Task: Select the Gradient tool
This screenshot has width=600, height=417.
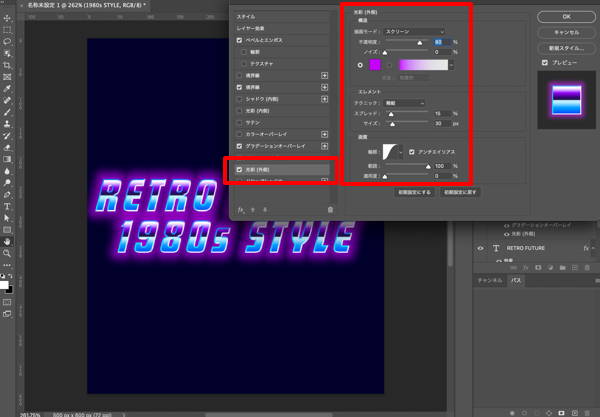Action: 7,159
